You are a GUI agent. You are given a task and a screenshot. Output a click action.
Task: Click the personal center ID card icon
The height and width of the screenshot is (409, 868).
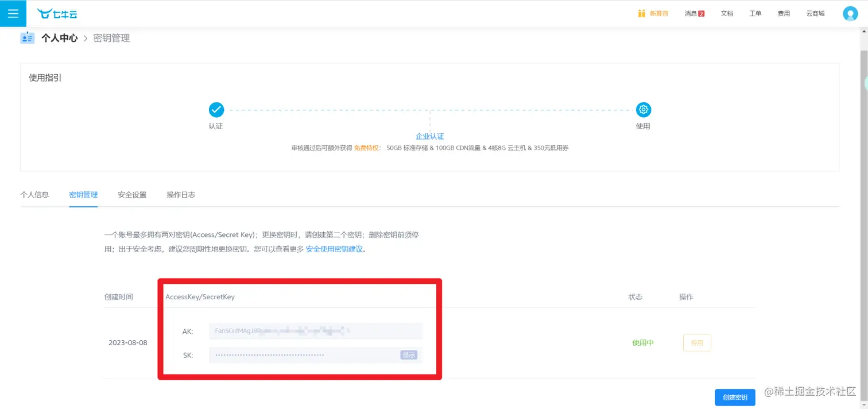point(27,38)
